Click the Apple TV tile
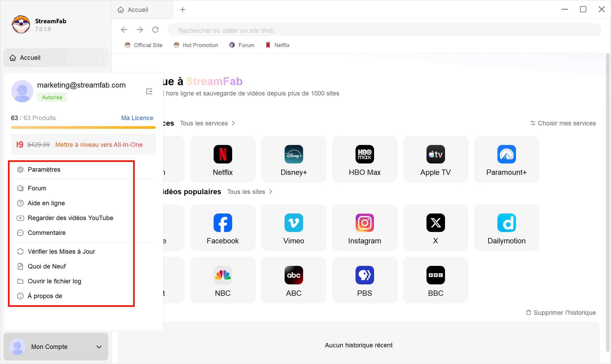 pyautogui.click(x=435, y=159)
